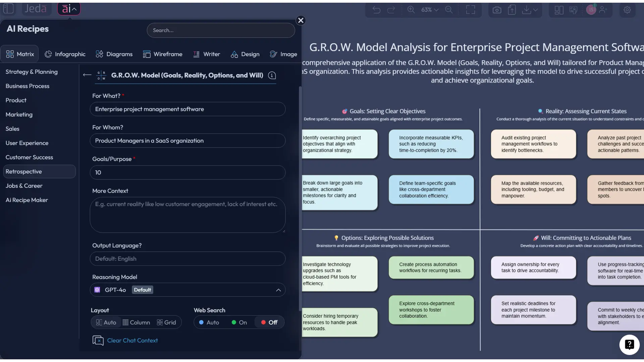Switch to the Infographic recipe type

pyautogui.click(x=65, y=54)
